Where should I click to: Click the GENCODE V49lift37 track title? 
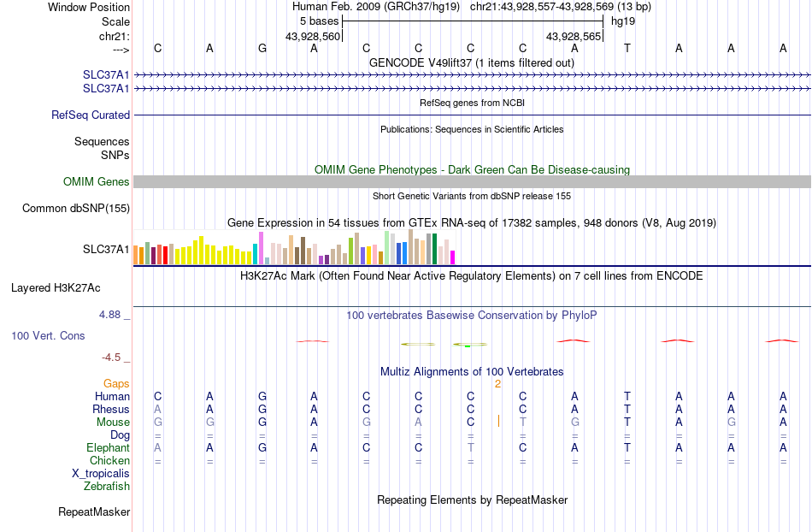click(472, 62)
